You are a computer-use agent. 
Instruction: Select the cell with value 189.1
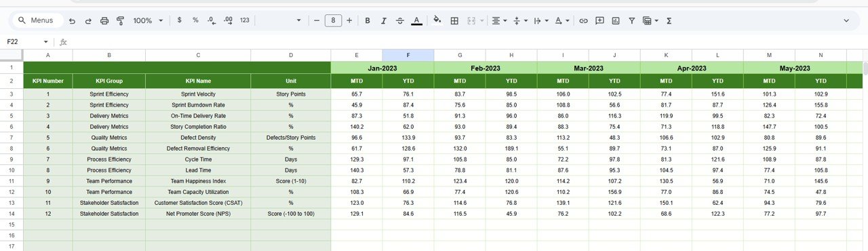click(x=511, y=149)
